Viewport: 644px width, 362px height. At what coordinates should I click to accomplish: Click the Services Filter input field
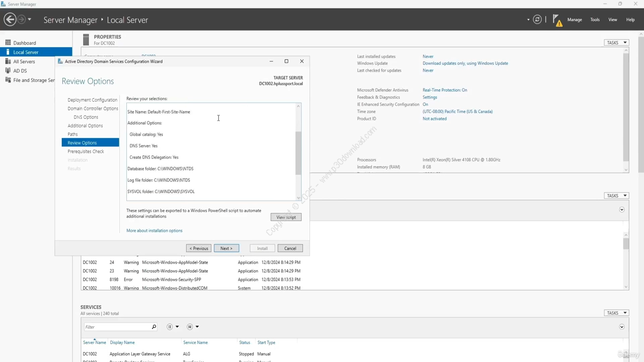117,327
